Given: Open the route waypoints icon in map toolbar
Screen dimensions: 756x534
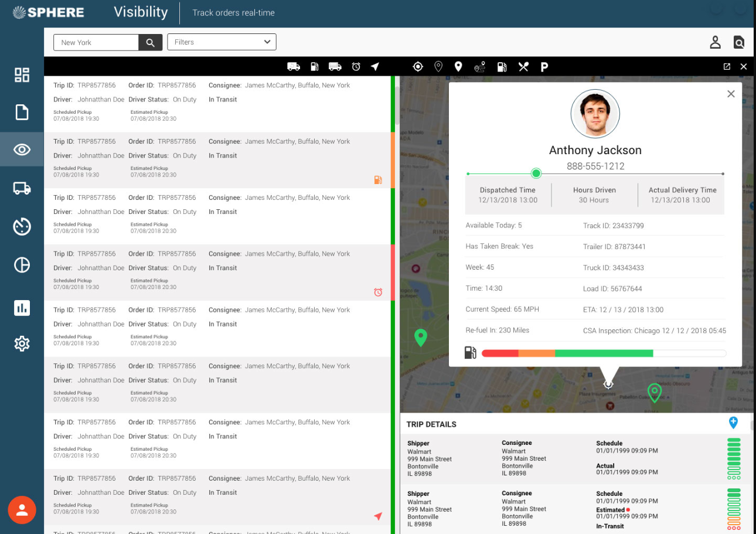Looking at the screenshot, I should point(479,66).
